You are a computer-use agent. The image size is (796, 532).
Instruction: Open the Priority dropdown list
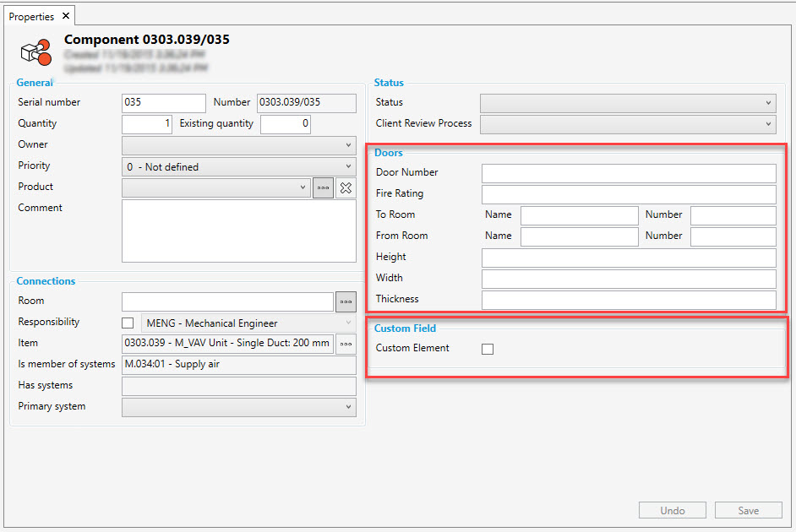point(239,167)
